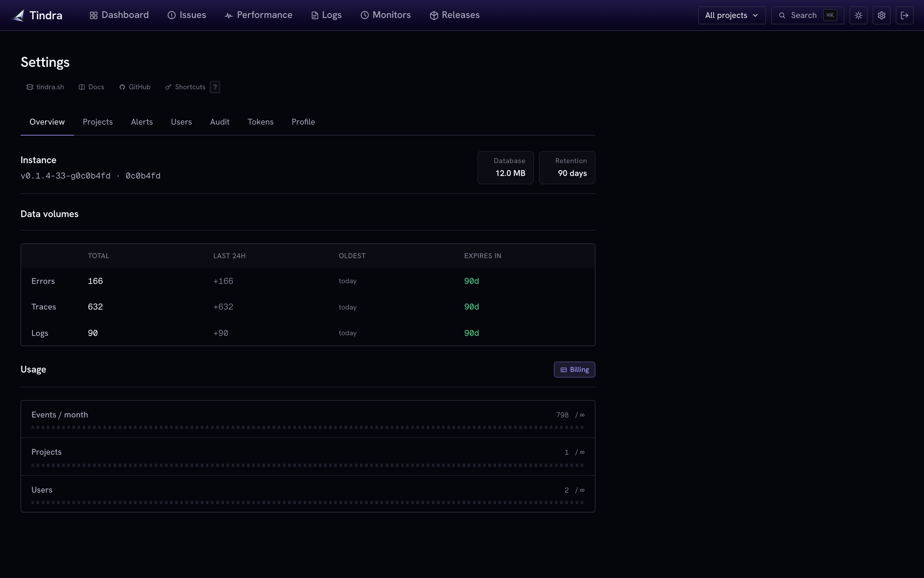This screenshot has width=924, height=578.
Task: Open settings via the gear icon
Action: click(x=881, y=15)
